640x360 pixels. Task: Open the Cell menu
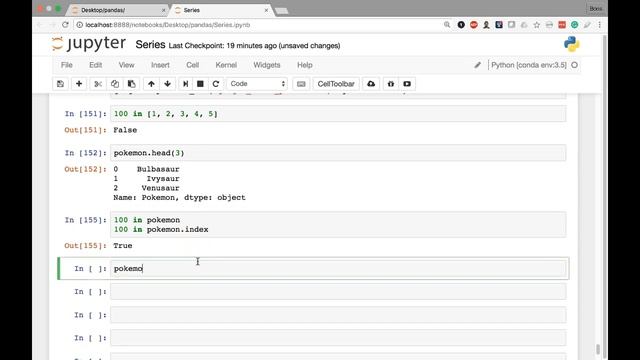click(192, 65)
